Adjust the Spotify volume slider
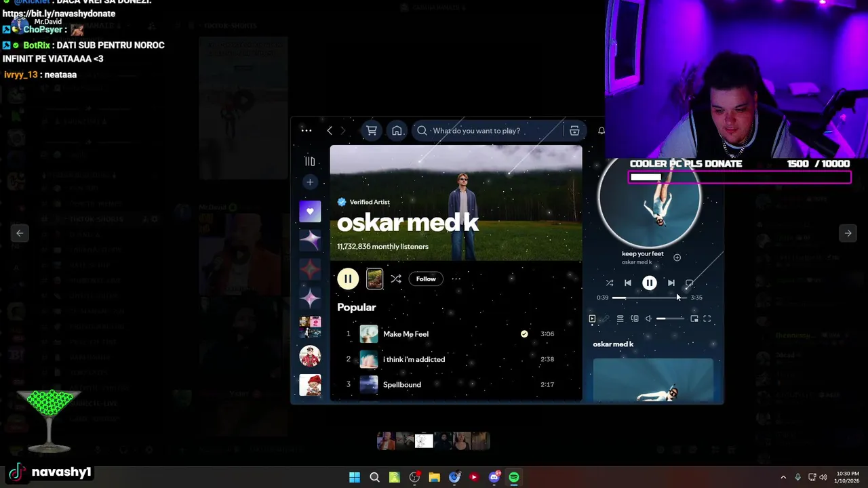The height and width of the screenshot is (488, 868). coord(670,319)
